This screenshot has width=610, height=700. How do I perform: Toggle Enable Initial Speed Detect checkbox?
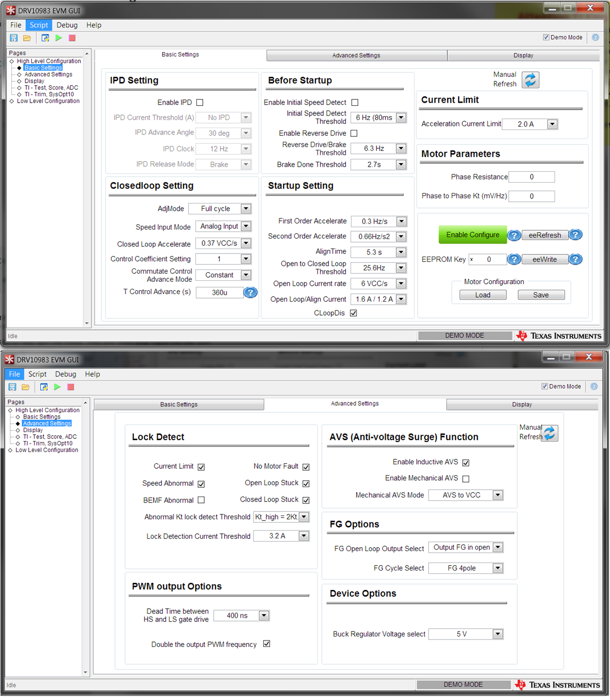pos(355,103)
